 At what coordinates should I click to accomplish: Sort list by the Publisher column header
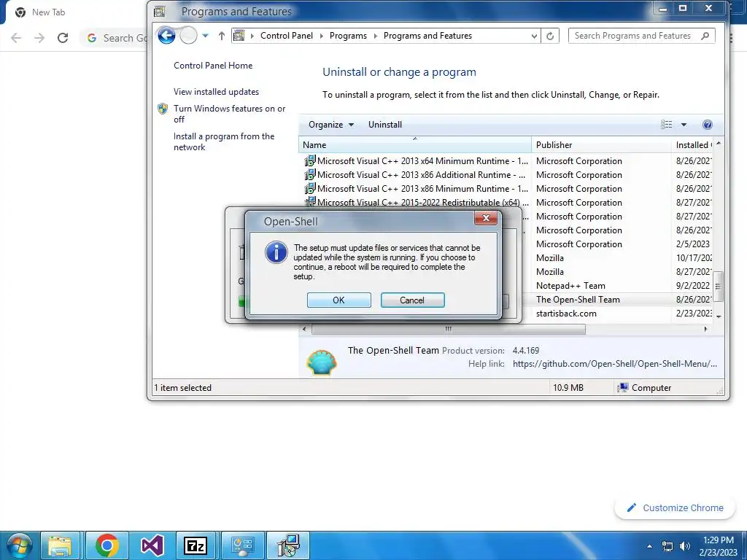click(x=601, y=145)
